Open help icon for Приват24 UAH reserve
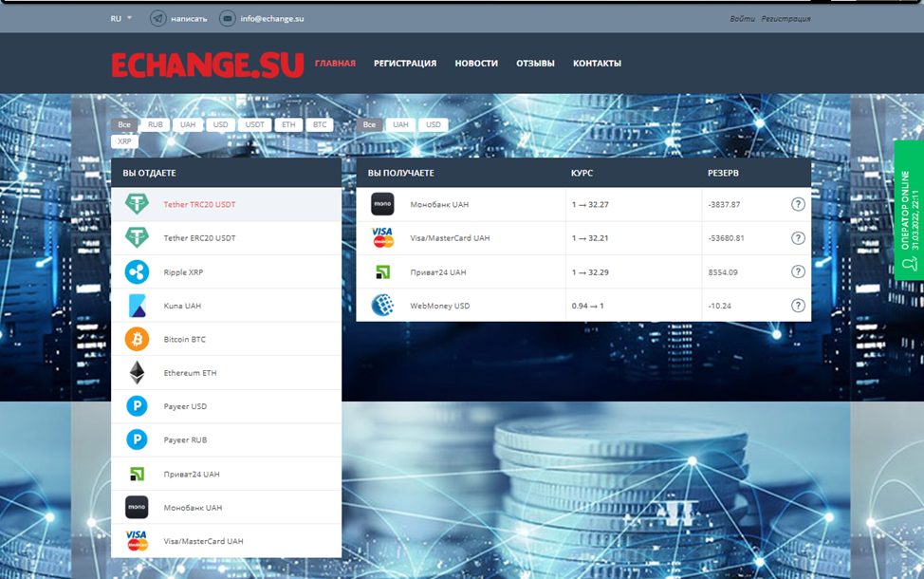The width and height of the screenshot is (924, 579). click(798, 271)
